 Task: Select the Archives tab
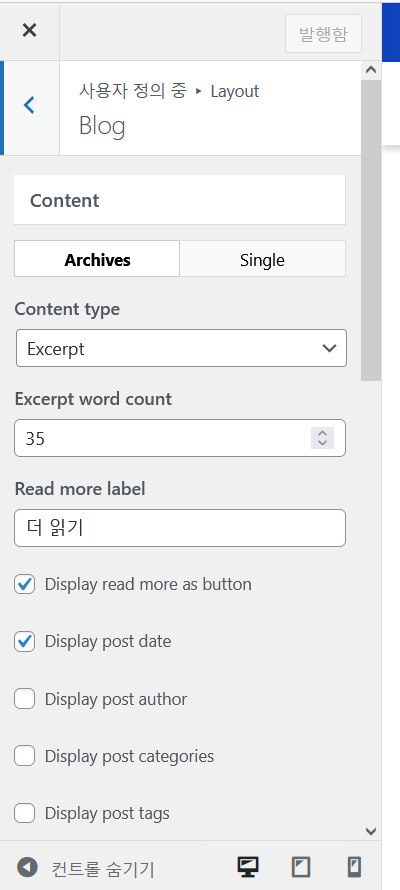pyautogui.click(x=97, y=259)
